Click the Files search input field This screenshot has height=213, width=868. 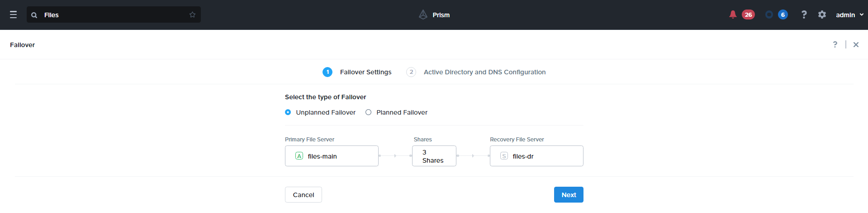pos(114,15)
